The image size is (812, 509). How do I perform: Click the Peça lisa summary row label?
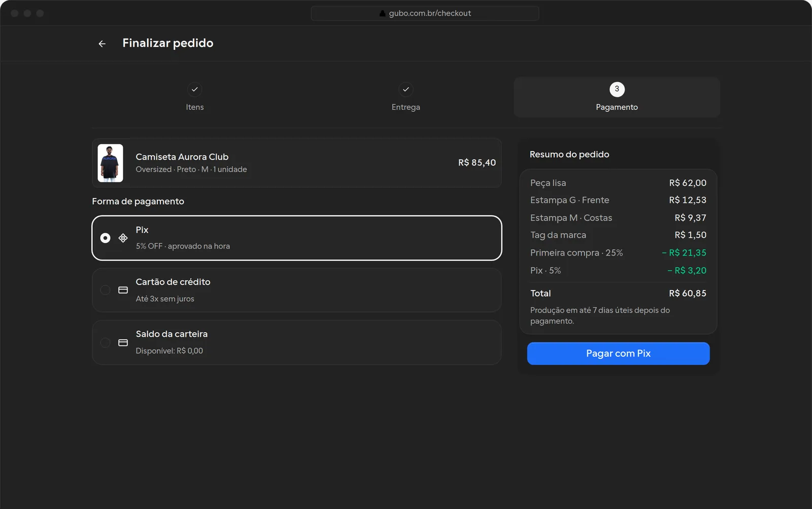pyautogui.click(x=548, y=183)
